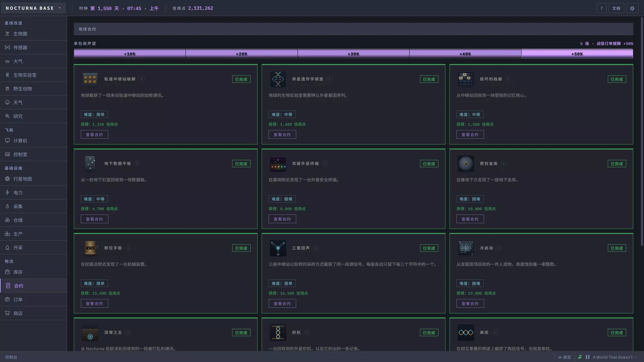Open 大气 sidebar section
The image size is (644, 362).
point(34,61)
